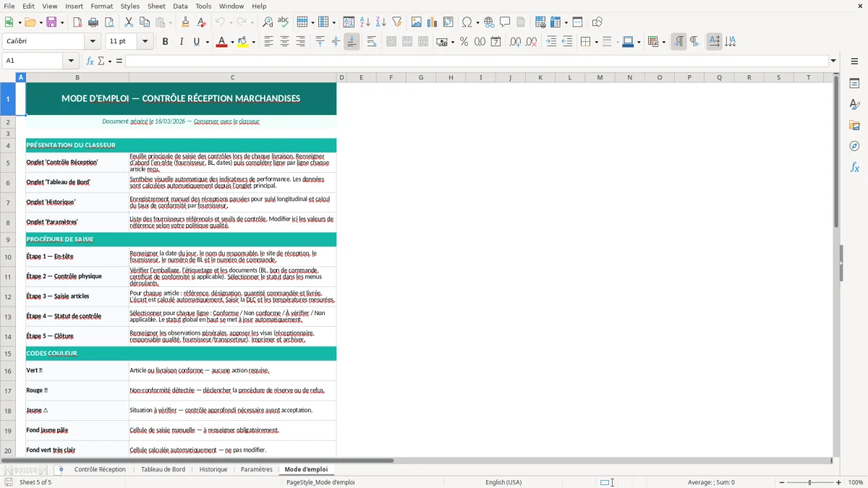The image size is (868, 488).
Task: Apply the yellow background color swatch
Action: click(242, 42)
